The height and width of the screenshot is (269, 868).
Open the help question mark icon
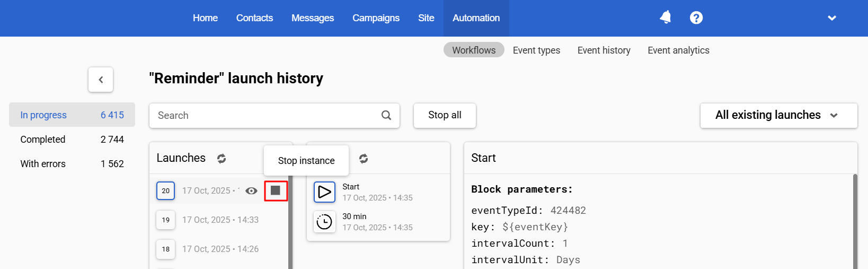tap(696, 18)
